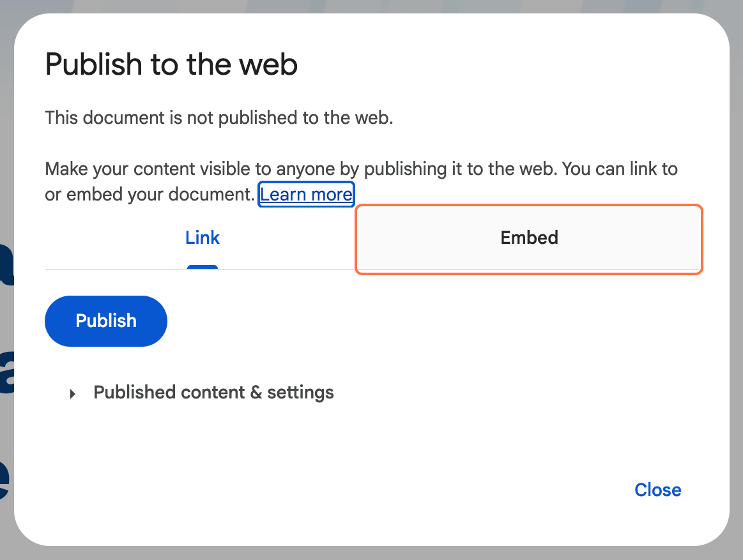
Task: Click the dimmed backdrop above the dialog
Action: (371, 6)
